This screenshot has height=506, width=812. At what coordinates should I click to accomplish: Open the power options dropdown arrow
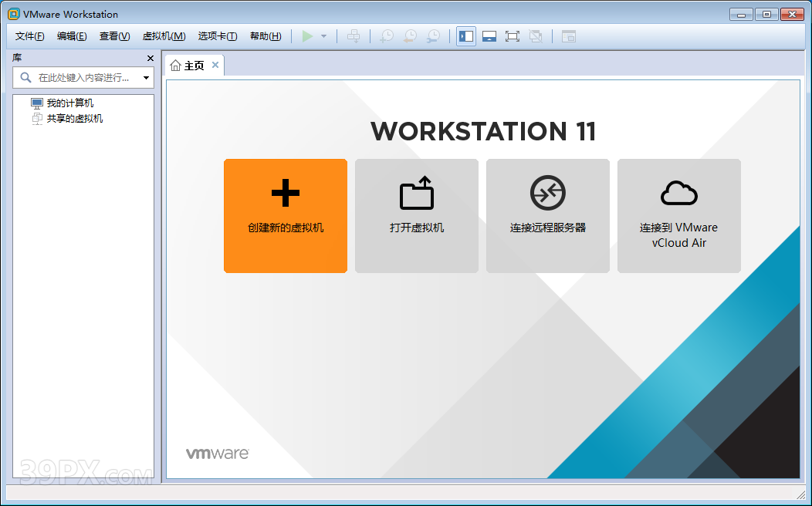323,36
